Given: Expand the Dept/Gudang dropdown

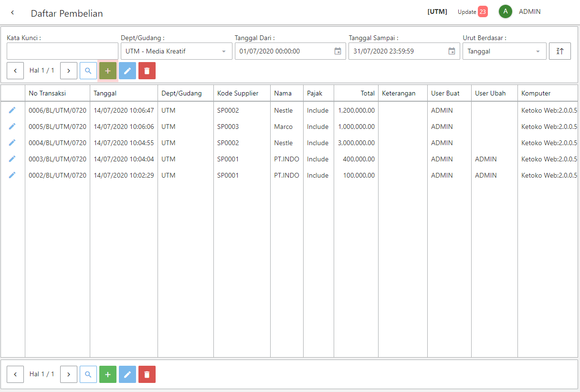Looking at the screenshot, I should point(224,51).
